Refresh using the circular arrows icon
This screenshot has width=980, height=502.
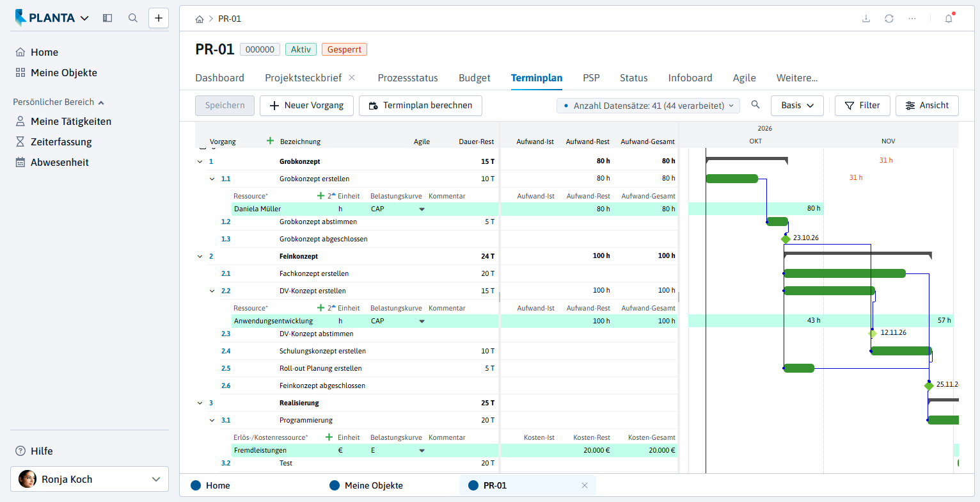(x=889, y=19)
